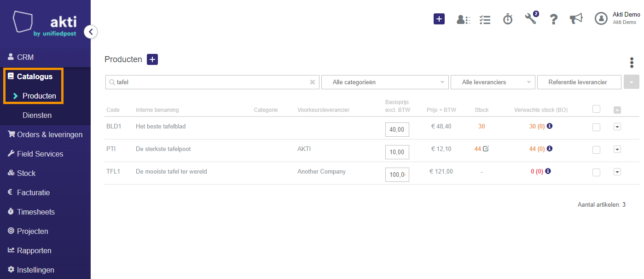Open product Het beste tafelblad
The image size is (644, 279).
[161, 126]
